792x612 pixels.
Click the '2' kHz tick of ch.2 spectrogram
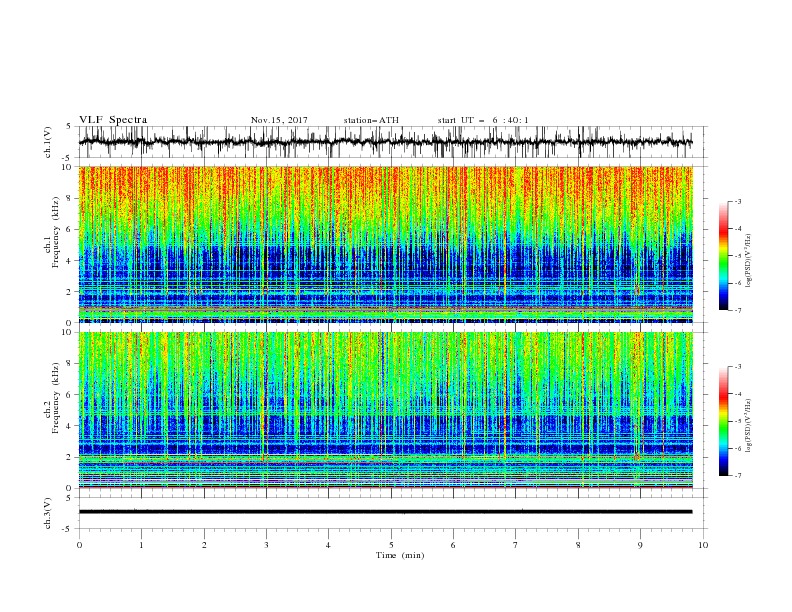69,457
